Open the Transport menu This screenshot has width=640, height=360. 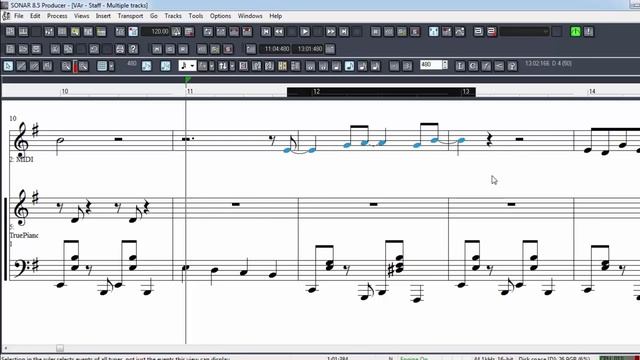tap(130, 16)
